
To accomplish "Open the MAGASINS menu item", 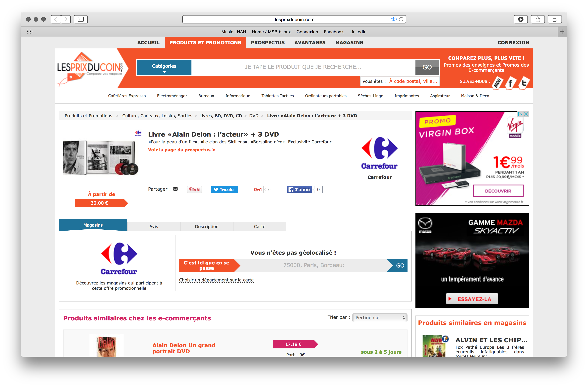I will pos(349,43).
